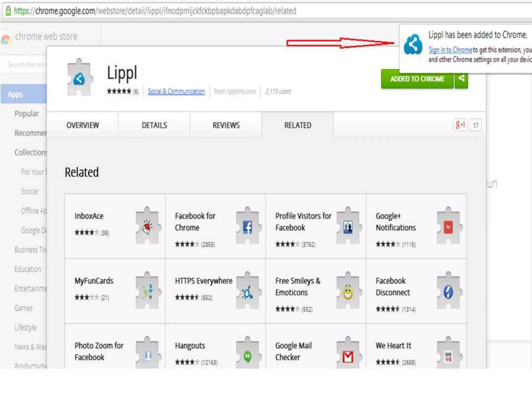532x399 pixels.
Task: Select Popular in the sidebar
Action: 26,114
